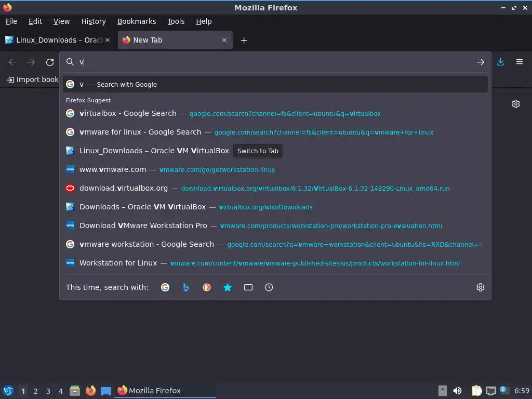Click the removable media eject tray icon
Screen dimensions: 532x399
(x=443, y=391)
